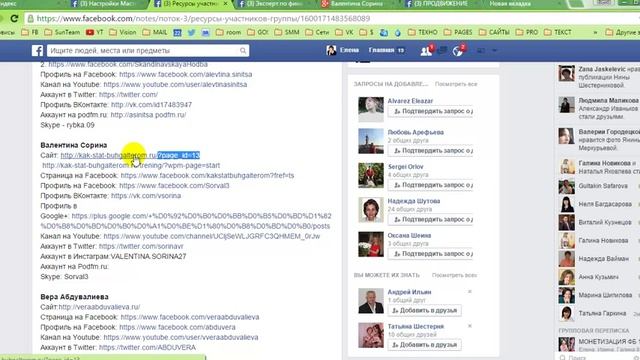Confirm friend request from Оксана Шеина
The width and height of the screenshot is (640, 360).
(430, 253)
